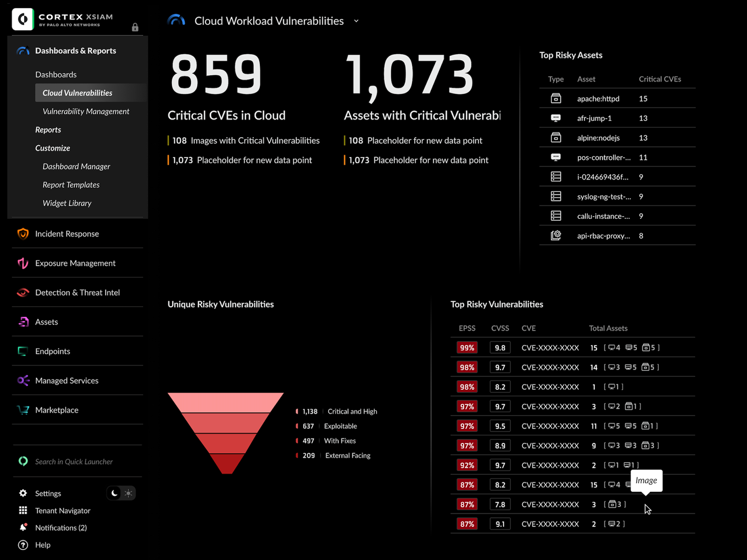This screenshot has width=747, height=560.
Task: Switch theme using the moon toggle
Action: coord(114,493)
